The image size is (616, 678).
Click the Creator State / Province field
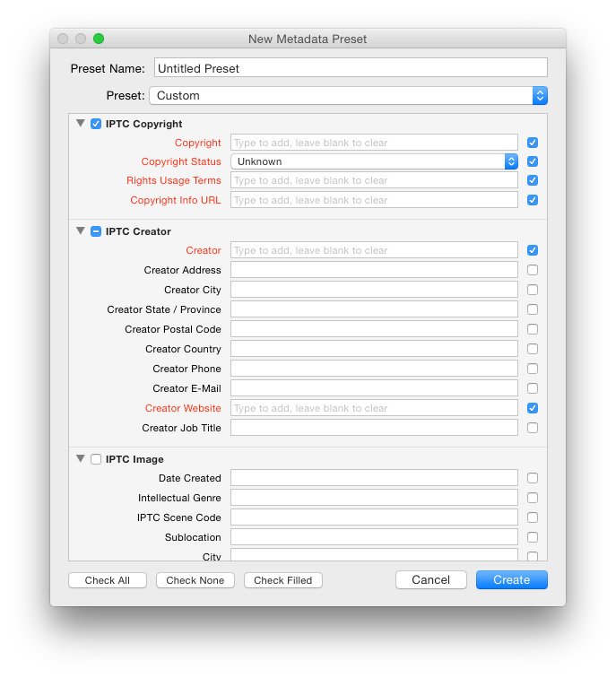pyautogui.click(x=374, y=309)
